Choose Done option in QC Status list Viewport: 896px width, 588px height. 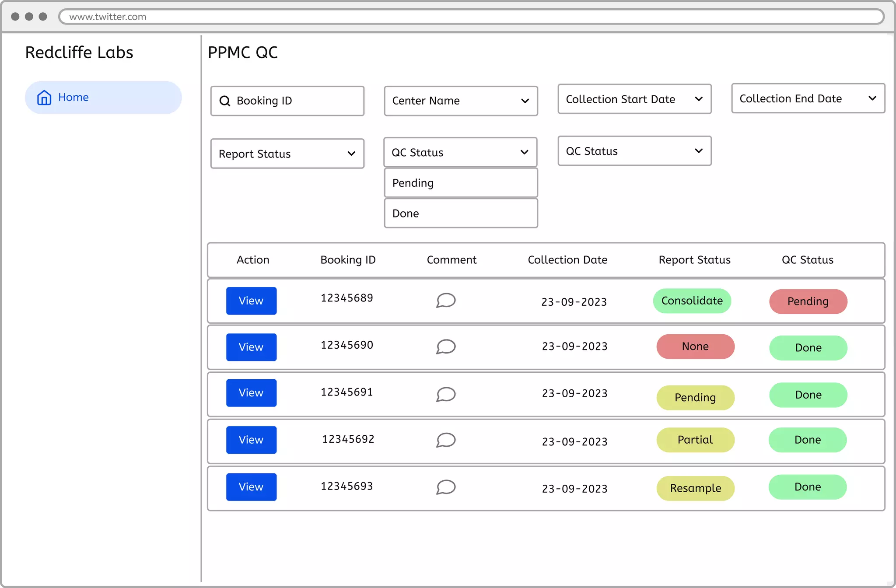click(x=460, y=213)
